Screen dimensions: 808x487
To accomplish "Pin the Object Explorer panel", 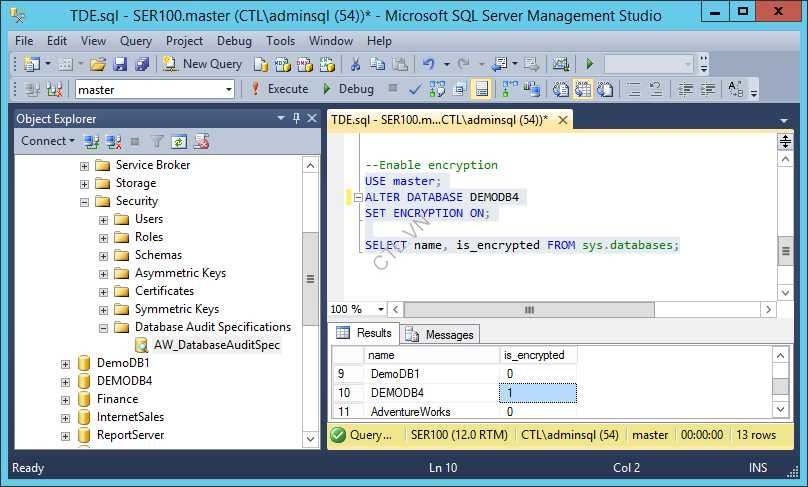I will (x=296, y=119).
